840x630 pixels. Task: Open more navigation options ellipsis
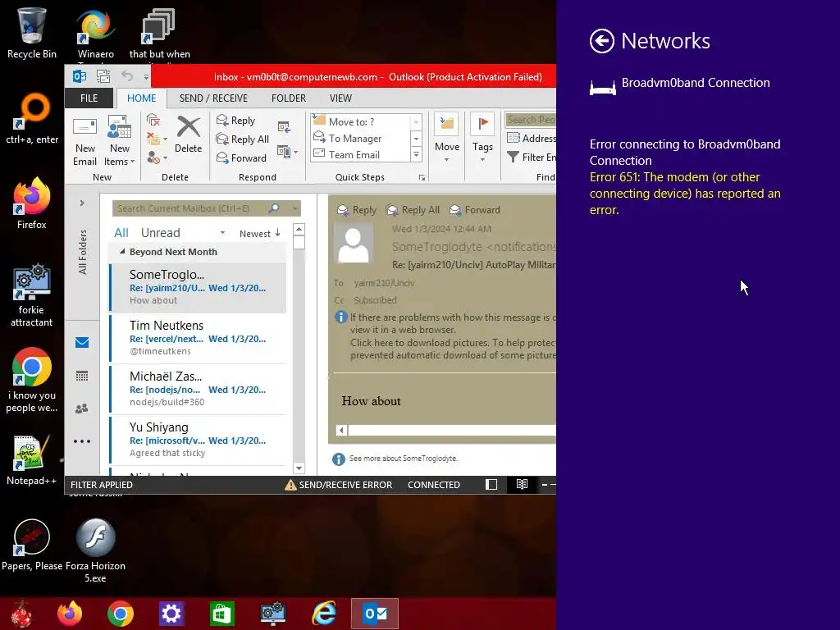click(x=82, y=441)
